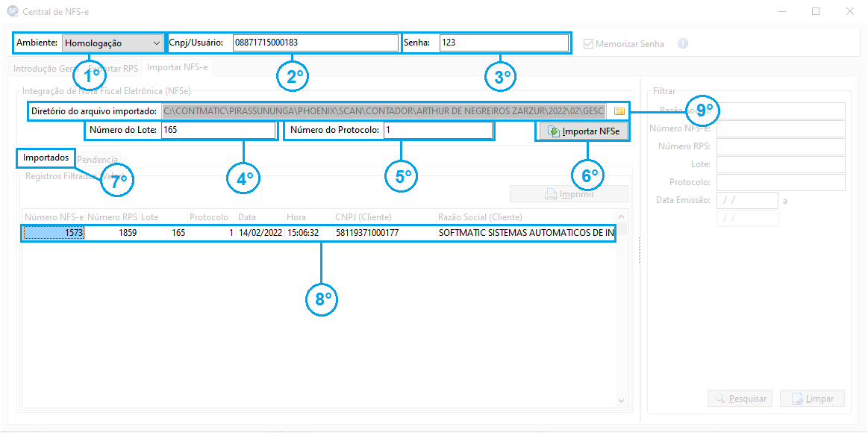This screenshot has width=868, height=433.
Task: Select the cell with NFS-e number 1573
Action: 54,233
